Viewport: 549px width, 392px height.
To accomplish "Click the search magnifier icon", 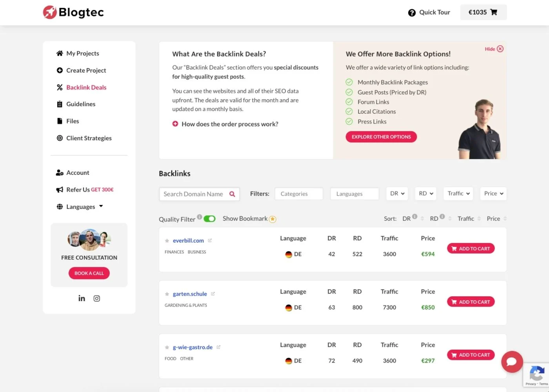I will (232, 194).
